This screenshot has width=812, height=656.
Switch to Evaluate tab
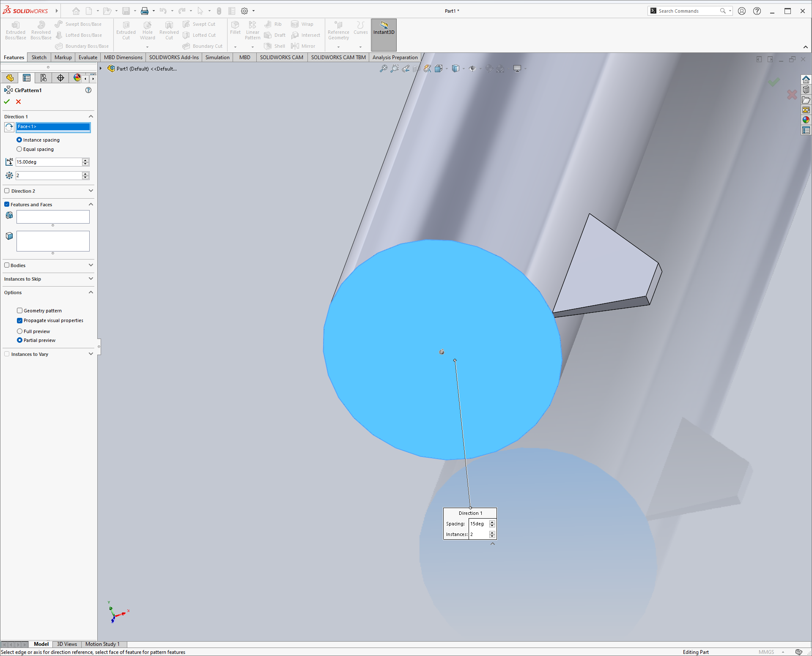[88, 57]
